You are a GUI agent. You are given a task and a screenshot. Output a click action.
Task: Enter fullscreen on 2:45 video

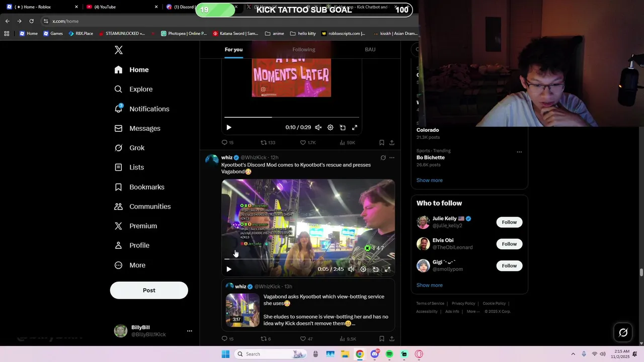click(x=387, y=269)
